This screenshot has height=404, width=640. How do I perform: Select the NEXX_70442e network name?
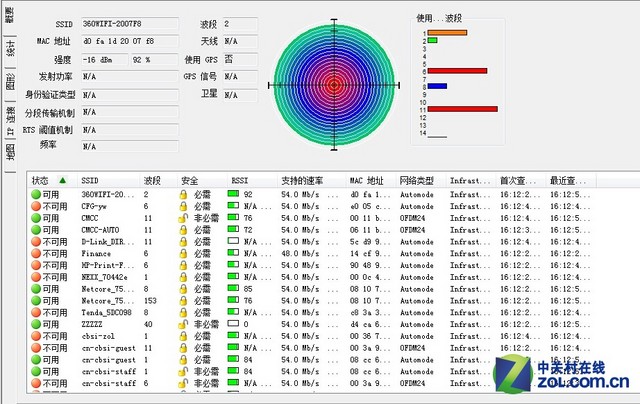tap(104, 277)
